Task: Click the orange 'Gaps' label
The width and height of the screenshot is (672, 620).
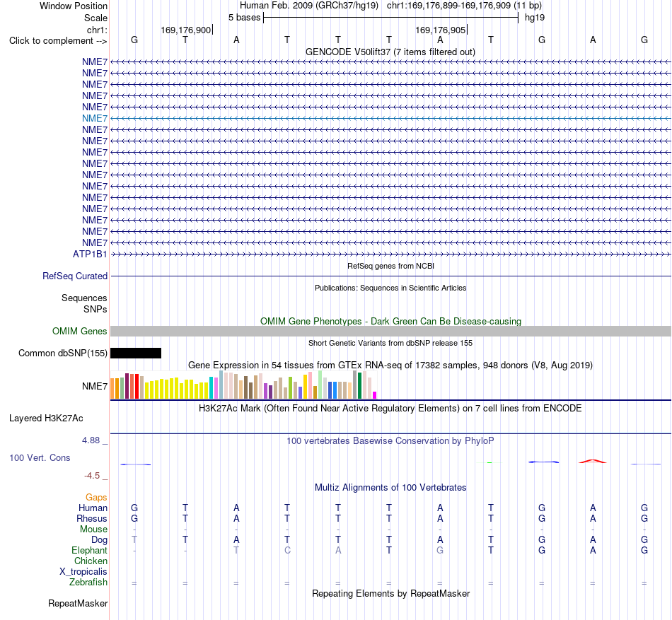Action: (x=96, y=497)
